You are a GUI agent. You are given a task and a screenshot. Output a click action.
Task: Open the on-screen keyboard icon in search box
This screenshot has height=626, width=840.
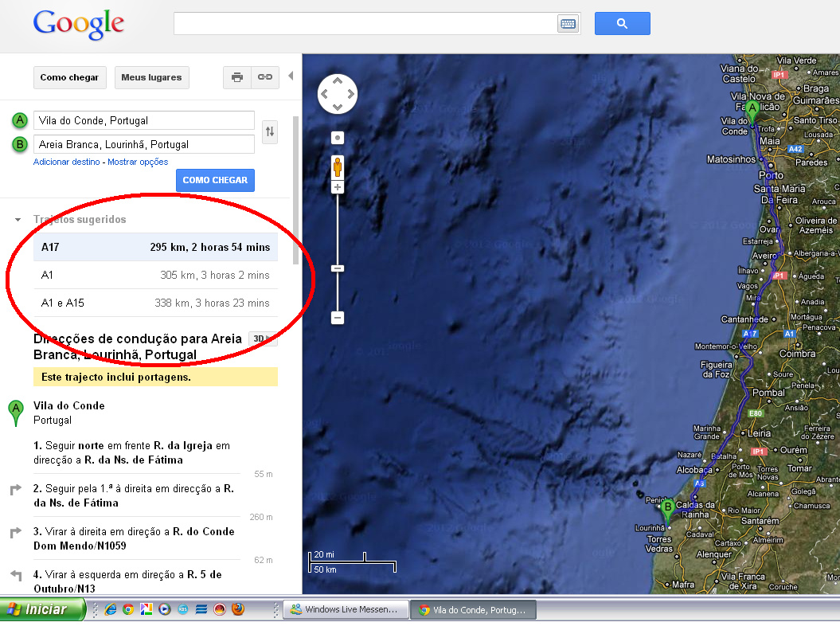pos(568,24)
